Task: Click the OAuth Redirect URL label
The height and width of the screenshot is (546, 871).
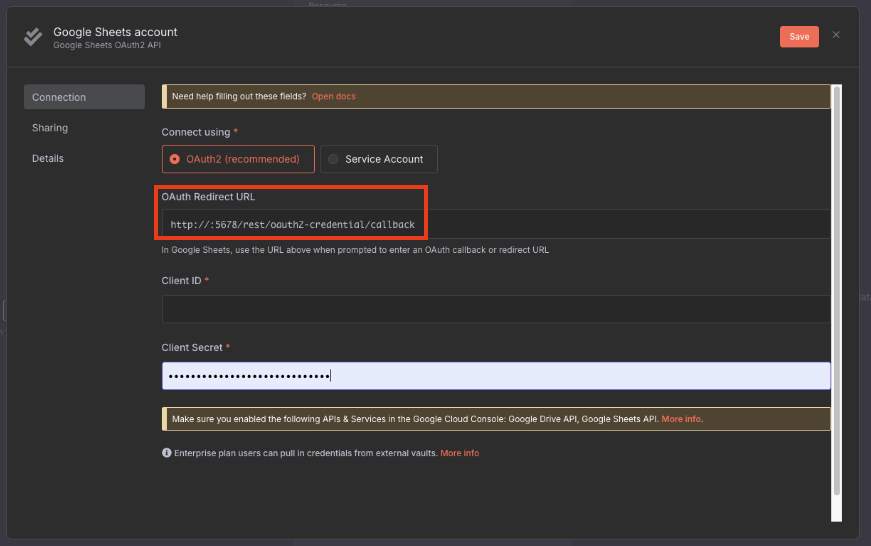Action: (x=208, y=197)
